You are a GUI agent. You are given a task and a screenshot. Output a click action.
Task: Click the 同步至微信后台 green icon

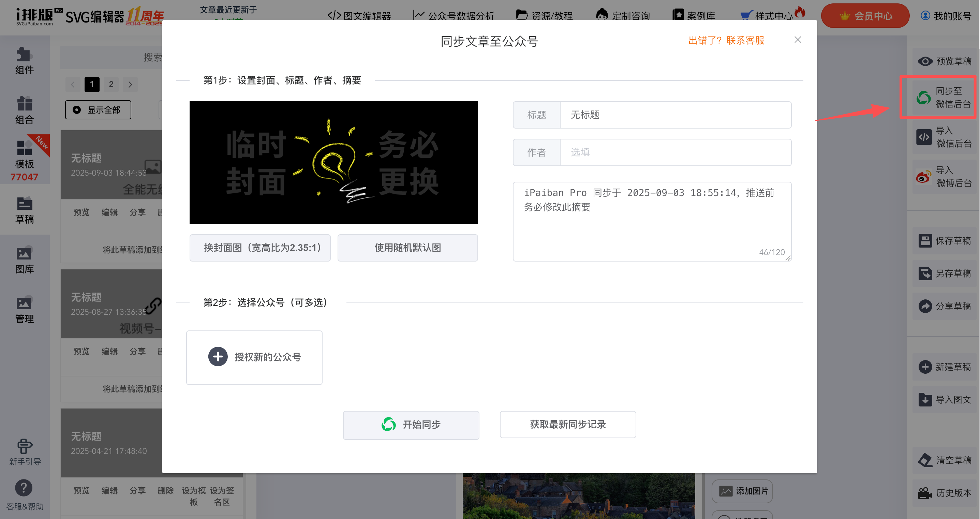click(923, 98)
